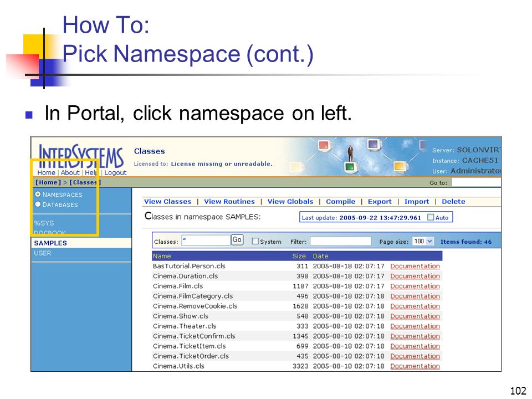Focus the Classes pattern input field
This screenshot has height=399, width=532.
206,240
